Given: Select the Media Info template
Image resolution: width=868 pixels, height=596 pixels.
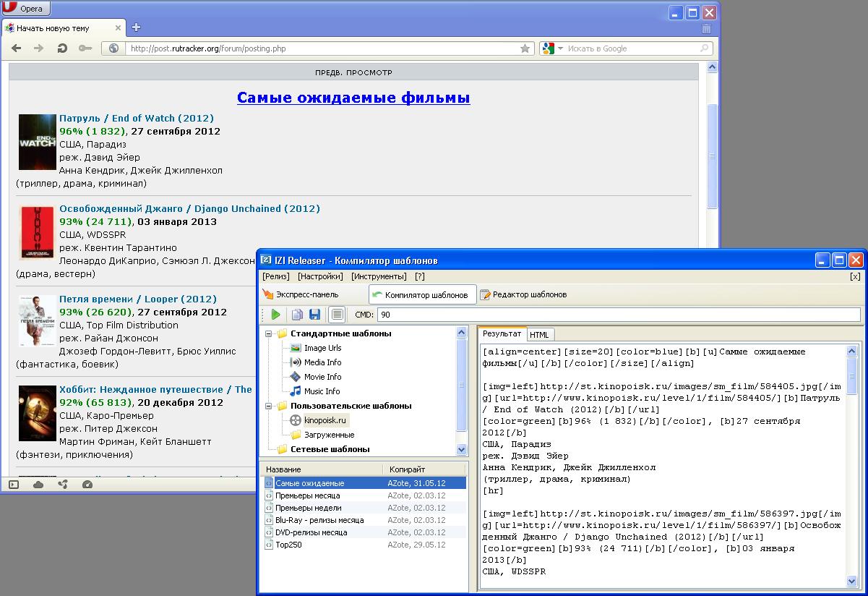Looking at the screenshot, I should pos(323,362).
